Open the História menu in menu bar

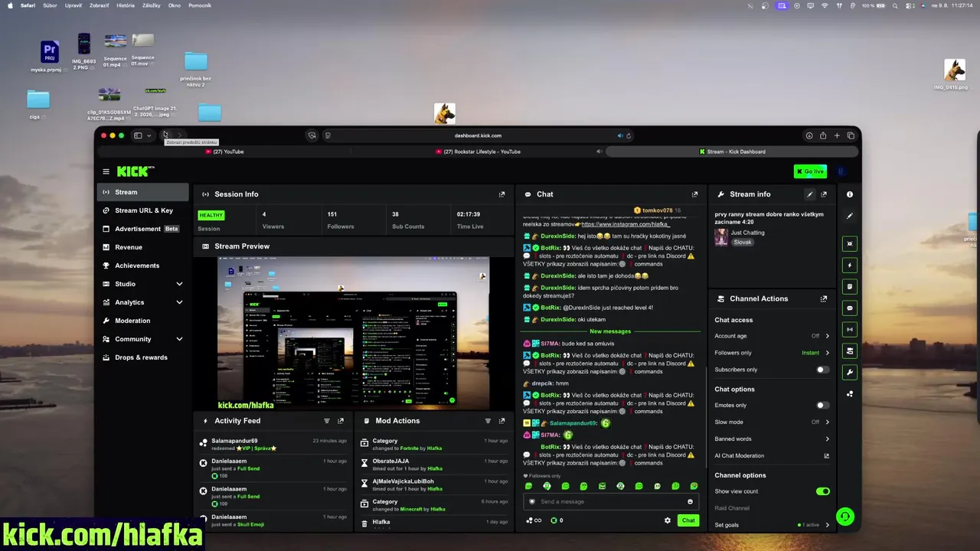126,5
